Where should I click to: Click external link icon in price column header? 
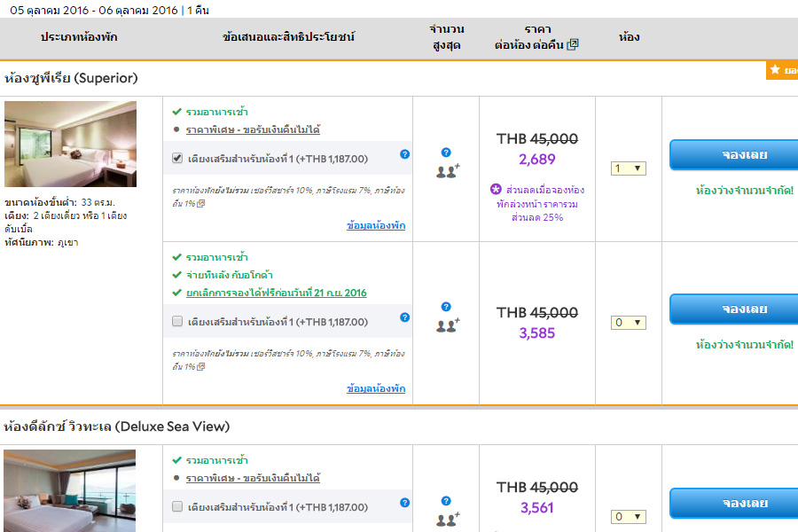pyautogui.click(x=572, y=45)
